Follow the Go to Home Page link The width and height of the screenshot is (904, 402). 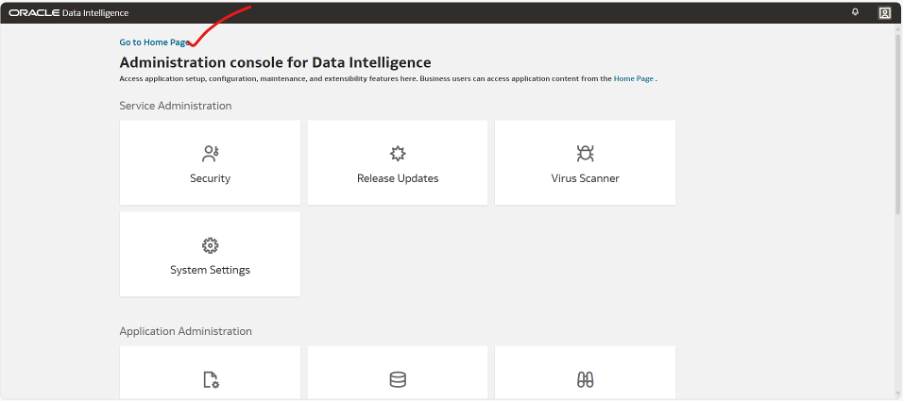[155, 42]
